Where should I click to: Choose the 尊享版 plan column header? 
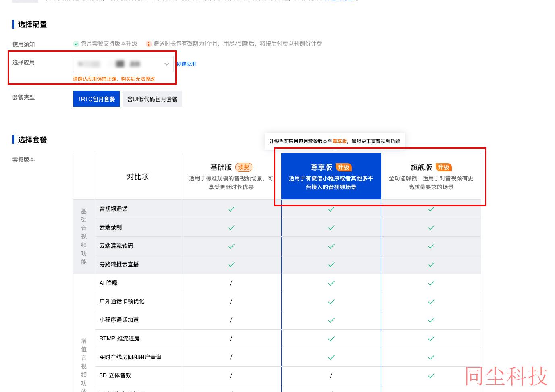(x=331, y=176)
